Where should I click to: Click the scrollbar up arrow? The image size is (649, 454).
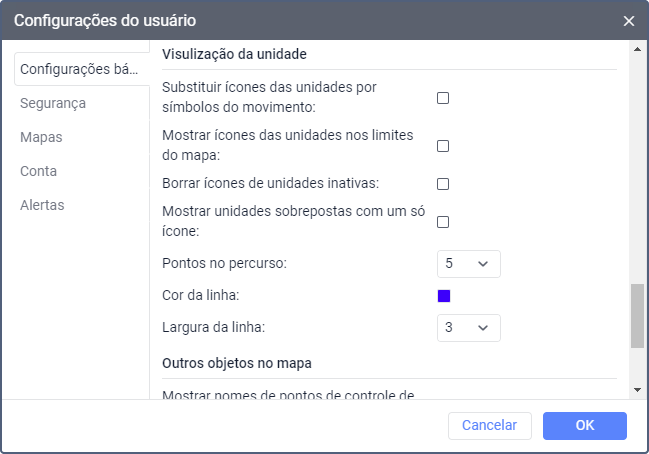tap(637, 48)
